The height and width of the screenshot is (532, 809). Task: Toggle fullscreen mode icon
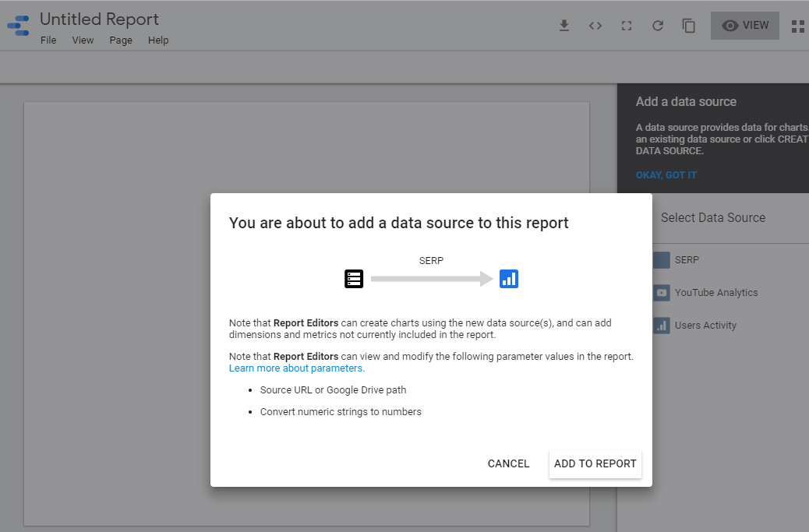(627, 26)
